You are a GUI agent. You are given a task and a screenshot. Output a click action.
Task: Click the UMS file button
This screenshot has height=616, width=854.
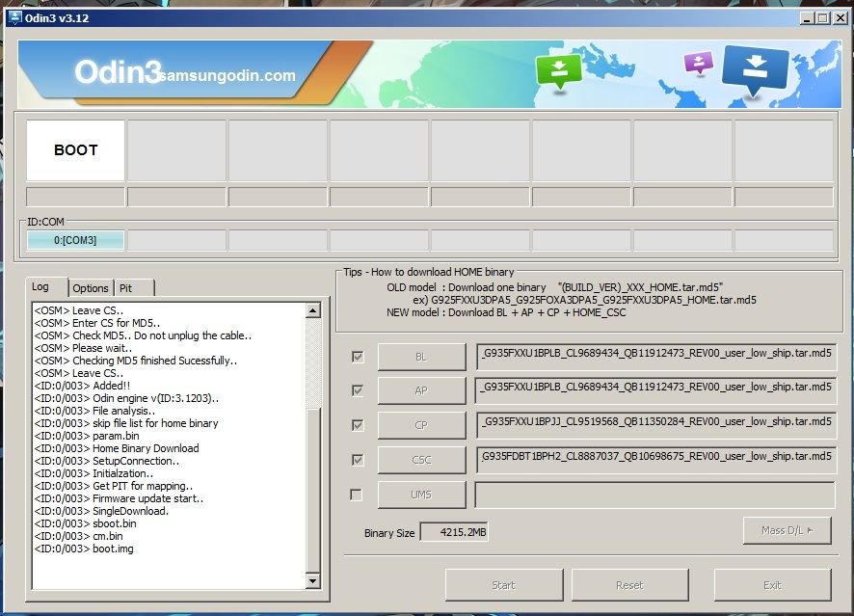[421, 495]
